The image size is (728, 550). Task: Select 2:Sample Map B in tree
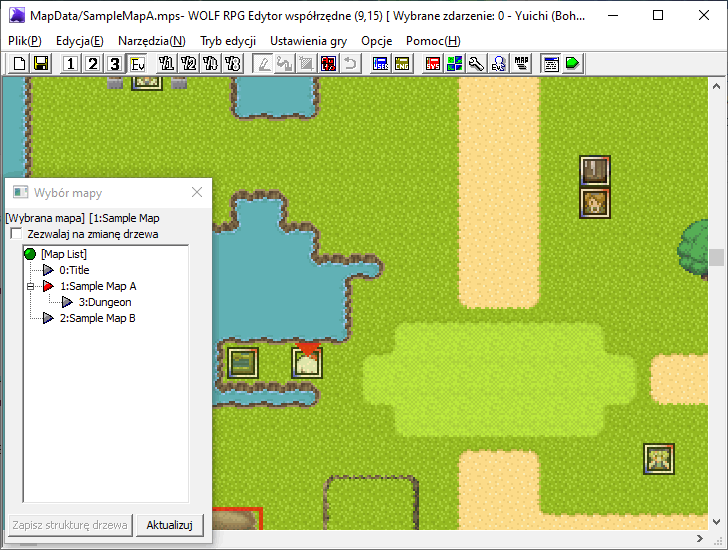click(x=98, y=318)
